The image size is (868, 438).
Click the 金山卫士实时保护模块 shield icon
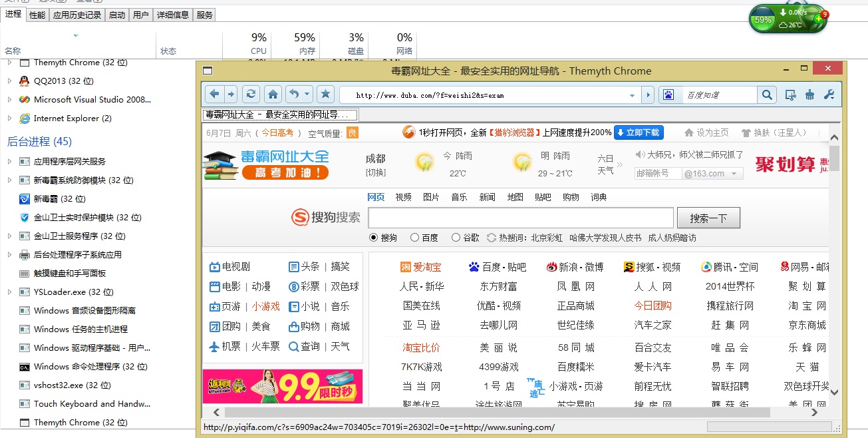pos(25,218)
